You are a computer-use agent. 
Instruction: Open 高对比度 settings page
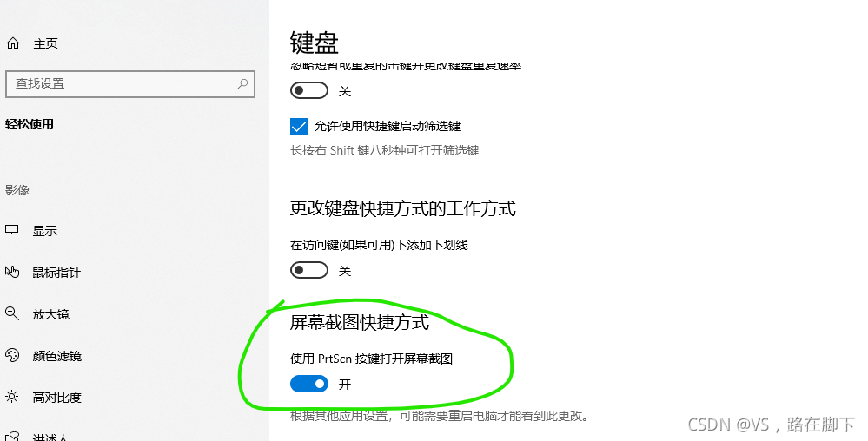click(x=57, y=398)
